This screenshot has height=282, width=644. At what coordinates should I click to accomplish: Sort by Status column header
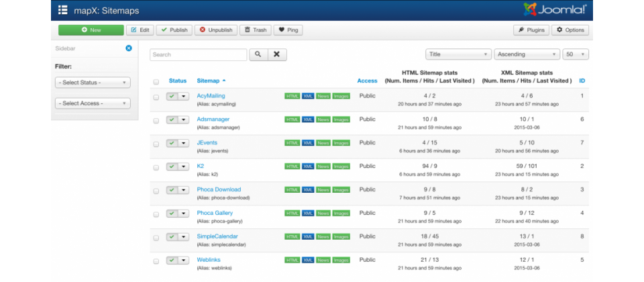tap(177, 81)
